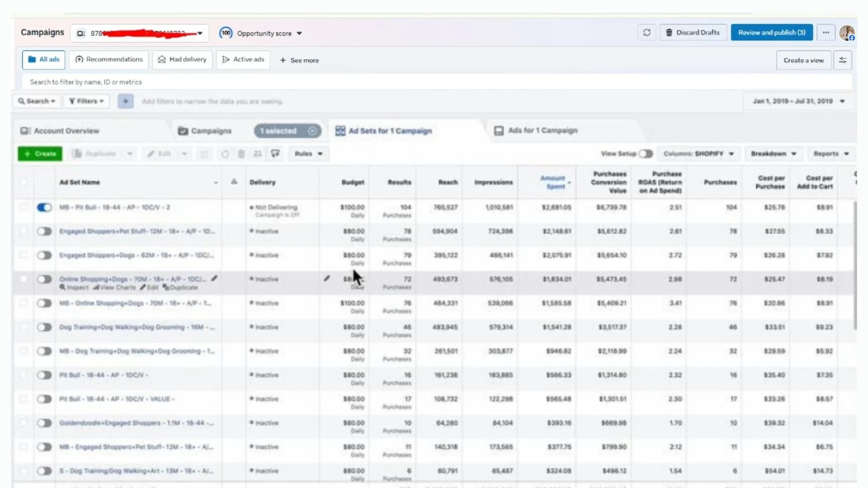This screenshot has width=868, height=488.
Task: Click Inspect under Online Shopping+Dogs ad set
Action: pos(75,287)
